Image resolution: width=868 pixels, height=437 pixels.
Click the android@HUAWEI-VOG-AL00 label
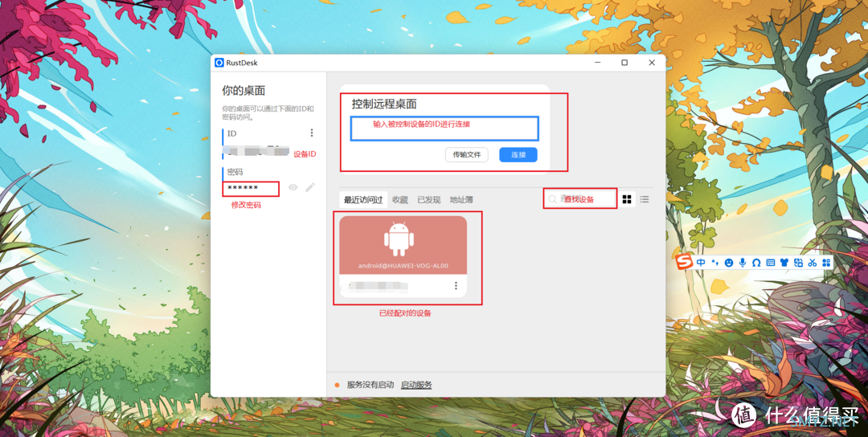point(403,266)
